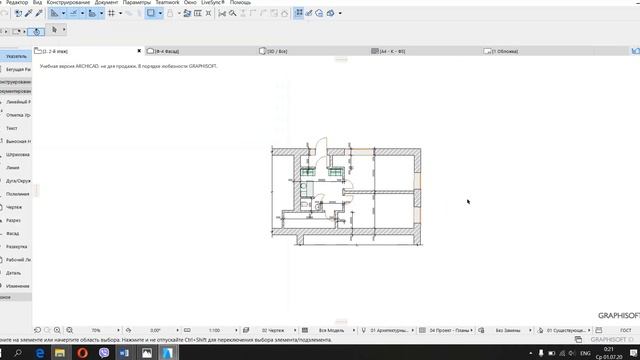Open Opera browser from the taskbar
The width and height of the screenshot is (640, 360).
[82, 353]
